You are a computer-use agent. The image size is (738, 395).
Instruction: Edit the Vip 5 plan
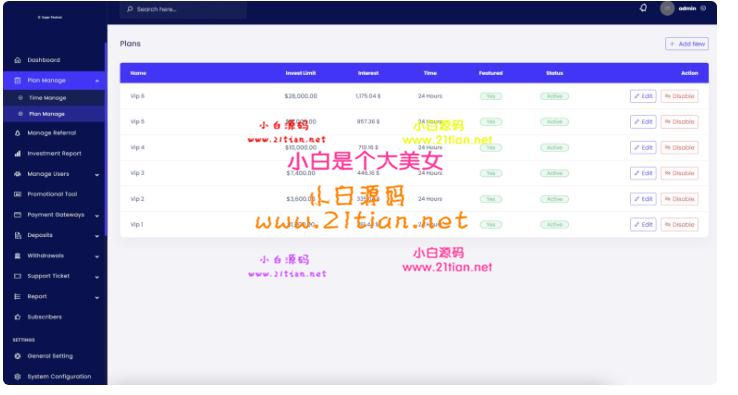643,122
